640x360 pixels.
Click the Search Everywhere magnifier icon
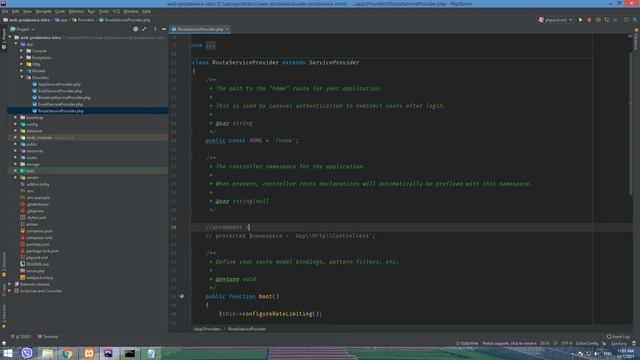[635, 20]
